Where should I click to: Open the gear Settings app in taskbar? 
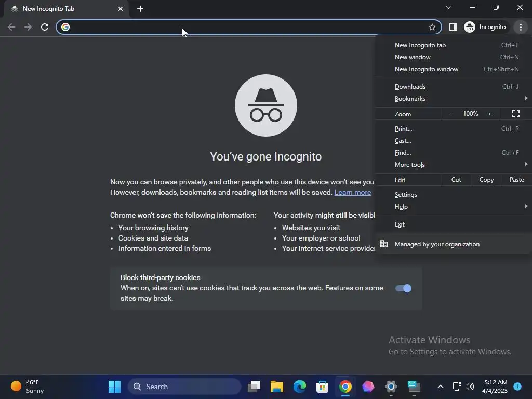click(x=391, y=387)
